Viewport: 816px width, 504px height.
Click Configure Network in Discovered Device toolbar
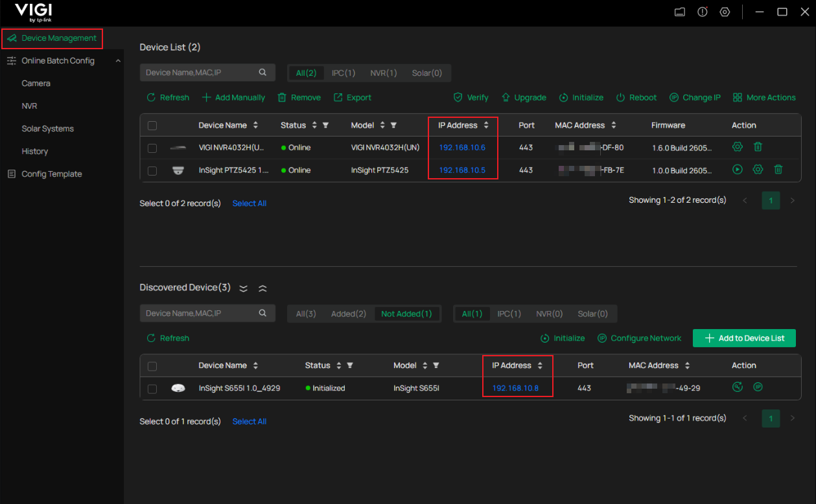click(639, 338)
